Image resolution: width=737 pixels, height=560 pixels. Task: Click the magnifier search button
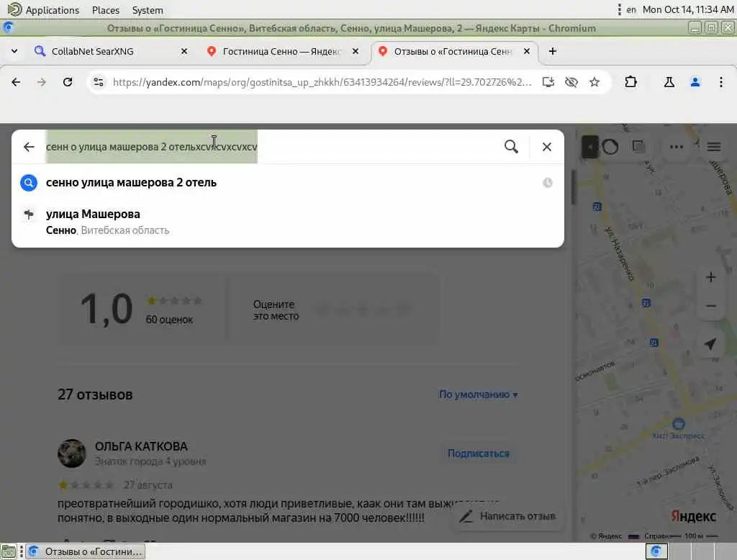click(x=512, y=147)
